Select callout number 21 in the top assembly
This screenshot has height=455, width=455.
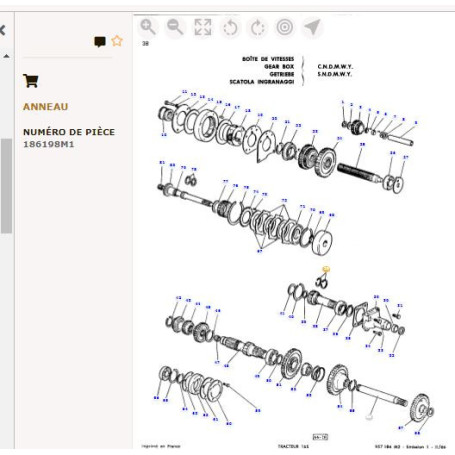(287, 122)
